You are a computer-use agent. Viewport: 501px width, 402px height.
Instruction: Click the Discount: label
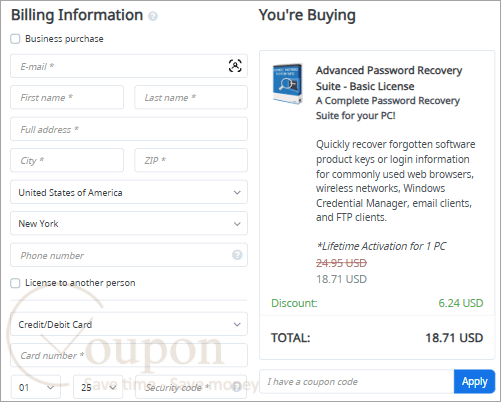point(294,303)
